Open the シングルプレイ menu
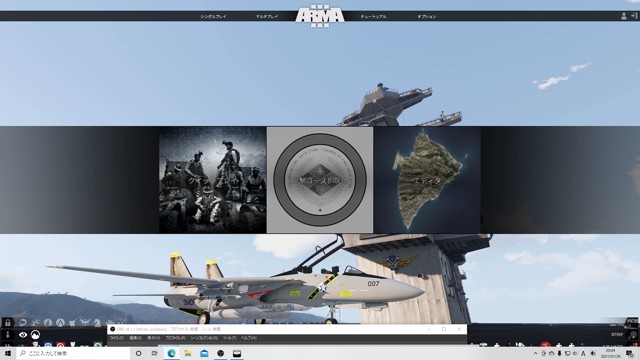This screenshot has width=640, height=360. pos(213,17)
